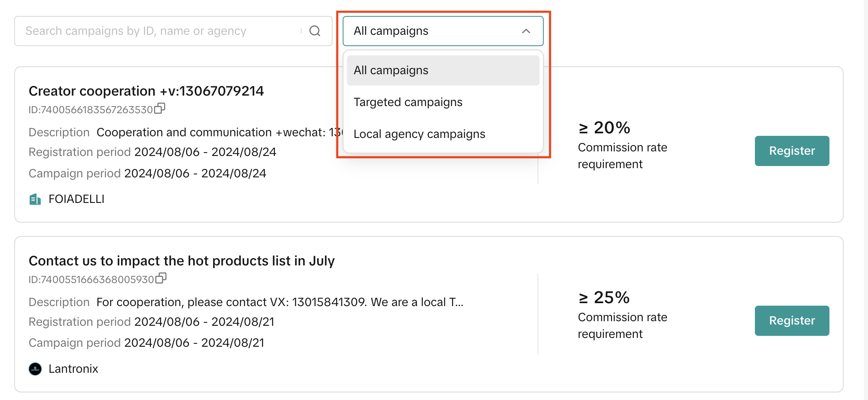Select the highlighted All campaigns list option
This screenshot has height=400, width=868.
coord(443,70)
